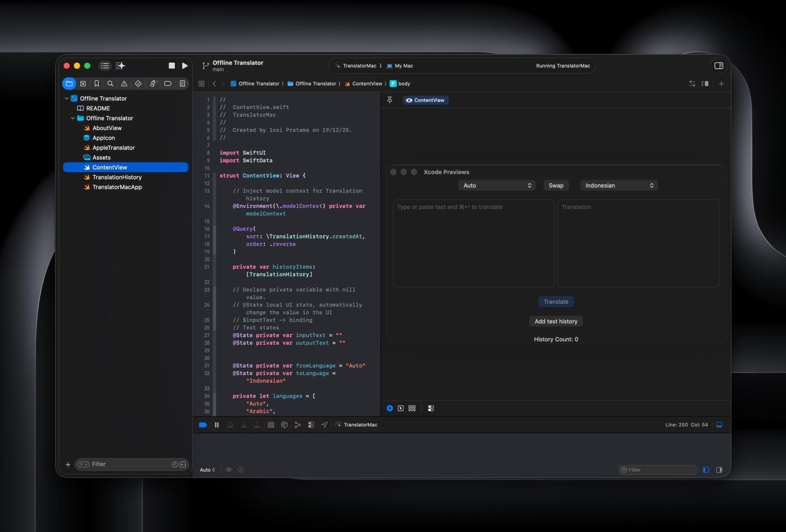Open the Debug Memory Graph tool

tap(297, 425)
